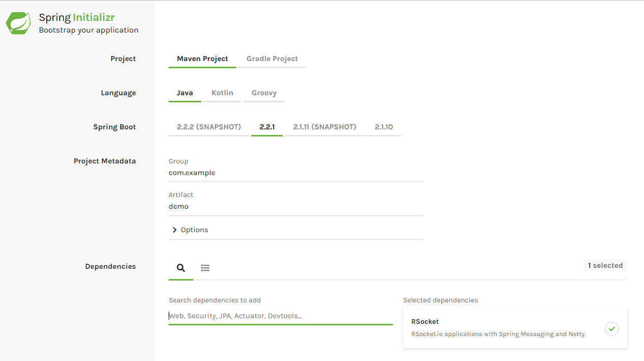Image resolution: width=644 pixels, height=361 pixels.
Task: Click the Group field with com.example
Action: tap(296, 173)
